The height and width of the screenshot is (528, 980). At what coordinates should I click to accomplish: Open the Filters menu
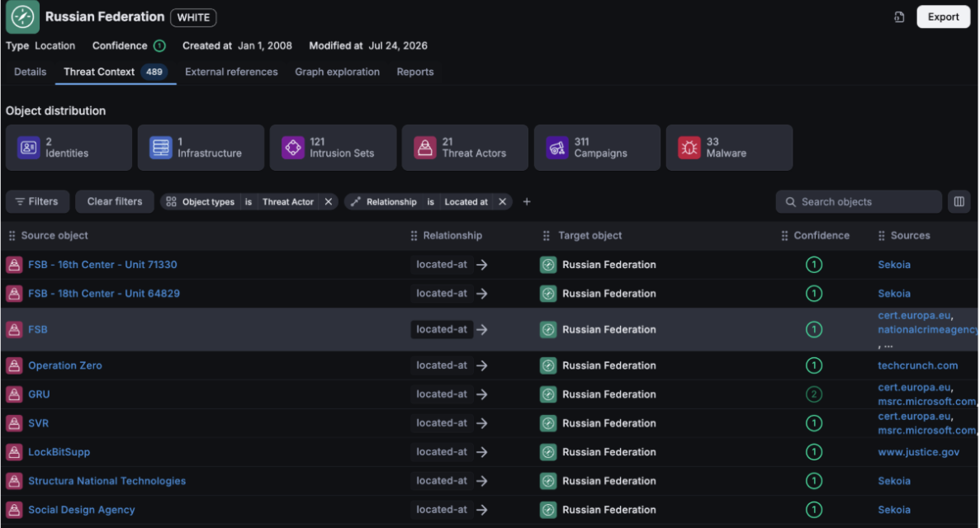[x=37, y=202]
